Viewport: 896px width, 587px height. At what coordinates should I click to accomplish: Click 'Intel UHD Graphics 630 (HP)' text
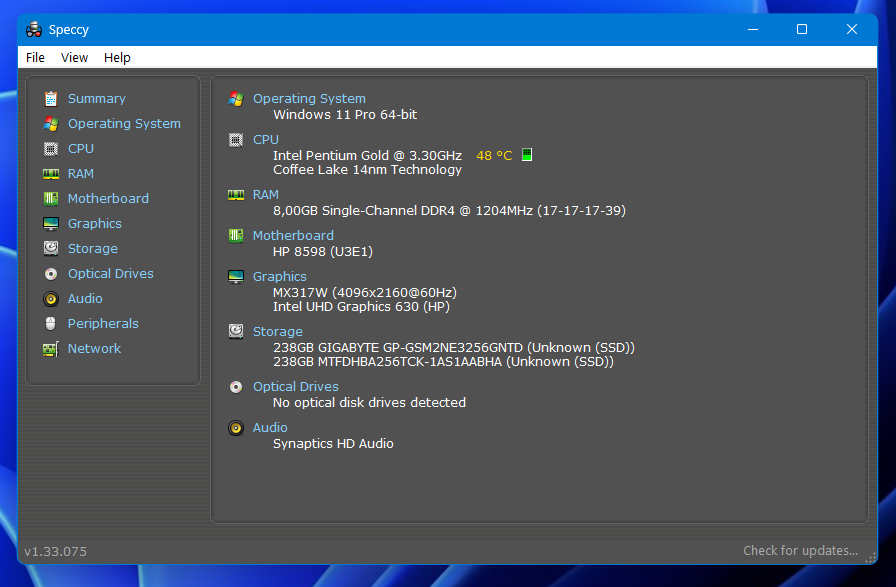click(x=361, y=307)
